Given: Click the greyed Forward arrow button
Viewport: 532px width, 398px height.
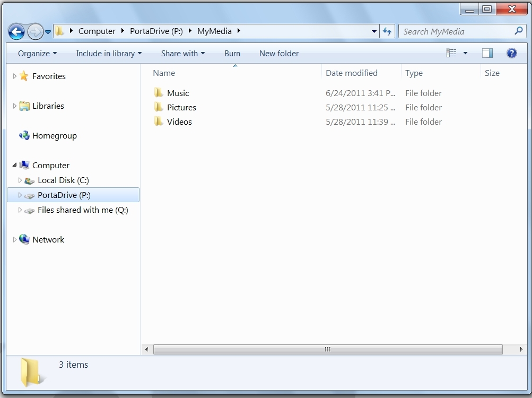Looking at the screenshot, I should pos(36,32).
